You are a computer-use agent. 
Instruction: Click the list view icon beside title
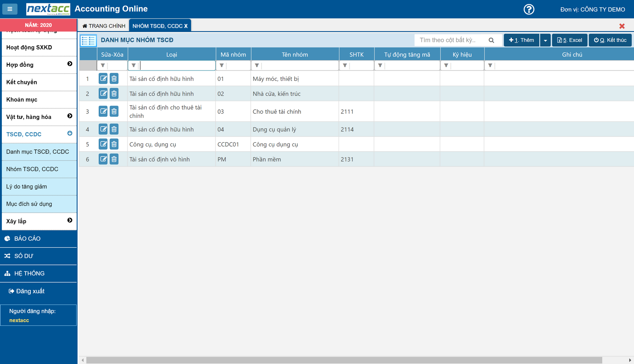88,40
